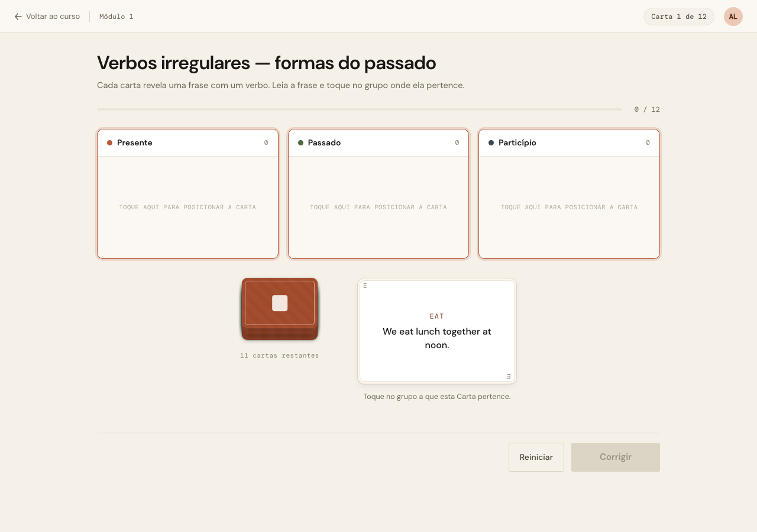Click the card deck stack
757x532 pixels.
click(x=280, y=309)
